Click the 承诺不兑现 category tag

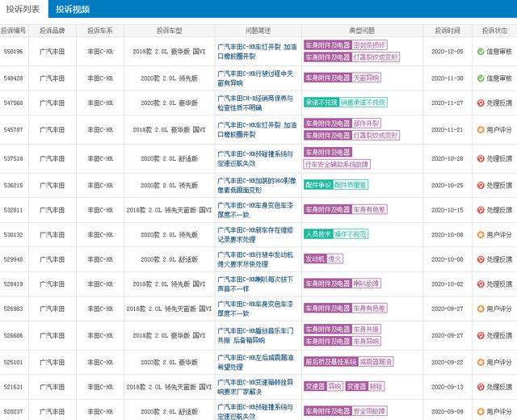click(322, 103)
